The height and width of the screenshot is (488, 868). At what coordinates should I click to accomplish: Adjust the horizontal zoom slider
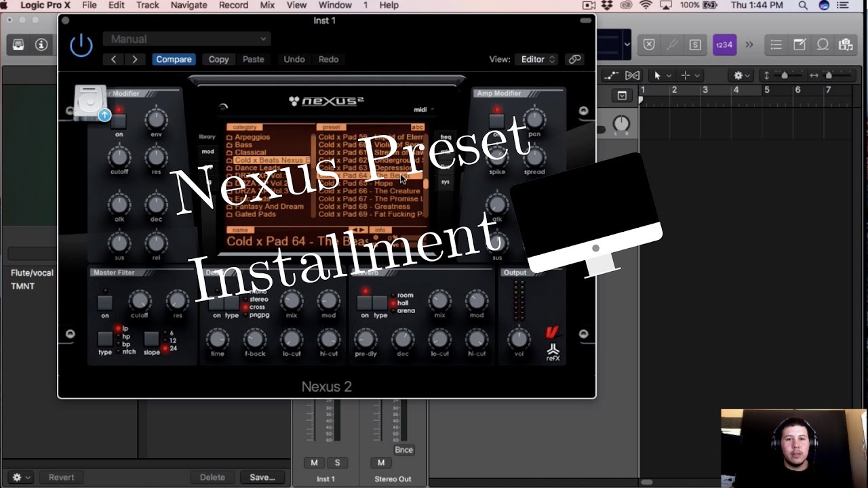829,75
